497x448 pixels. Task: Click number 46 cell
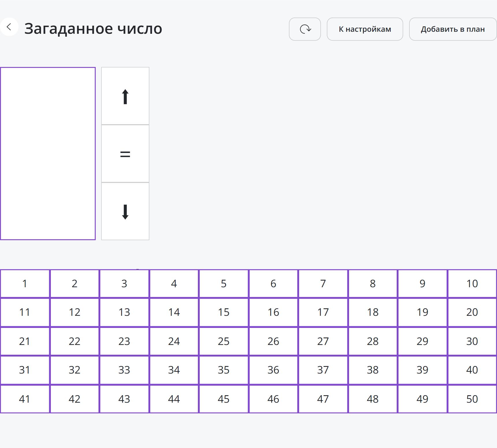pyautogui.click(x=273, y=399)
